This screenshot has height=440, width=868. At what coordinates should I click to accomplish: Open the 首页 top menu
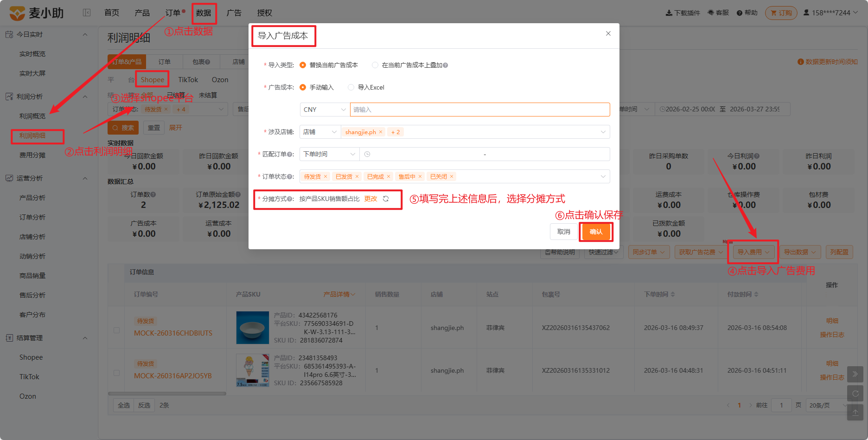[x=112, y=13]
